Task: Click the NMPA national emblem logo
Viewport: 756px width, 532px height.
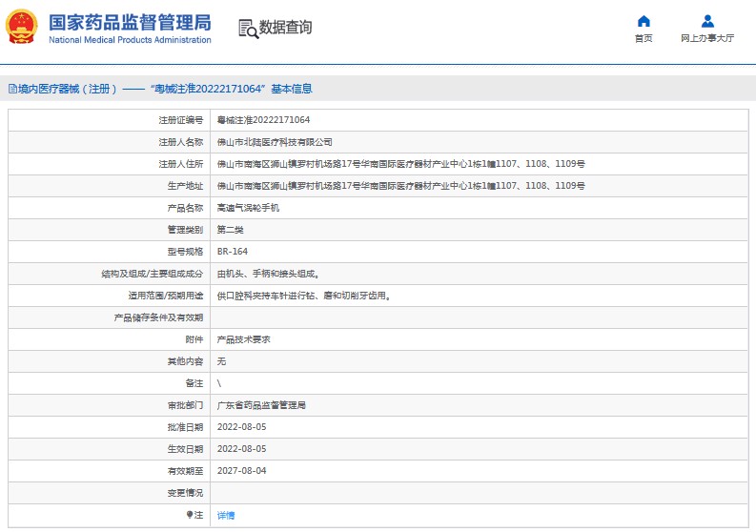Action: (x=22, y=28)
